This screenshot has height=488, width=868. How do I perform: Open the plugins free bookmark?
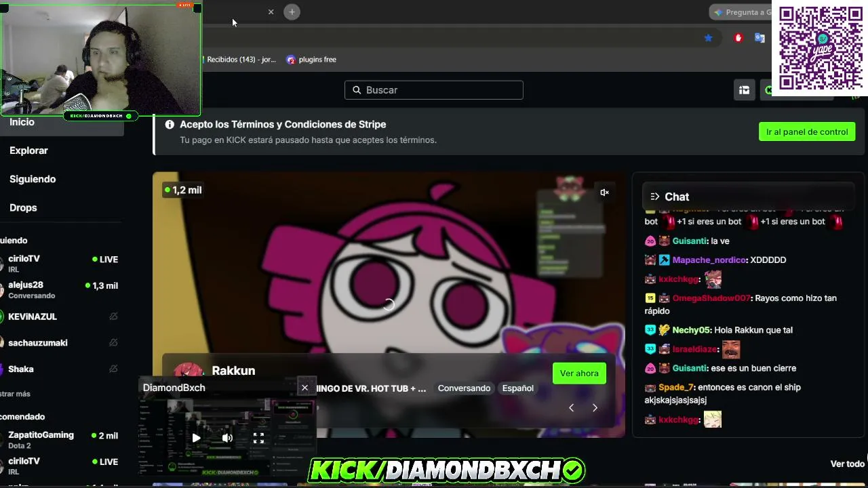click(311, 60)
